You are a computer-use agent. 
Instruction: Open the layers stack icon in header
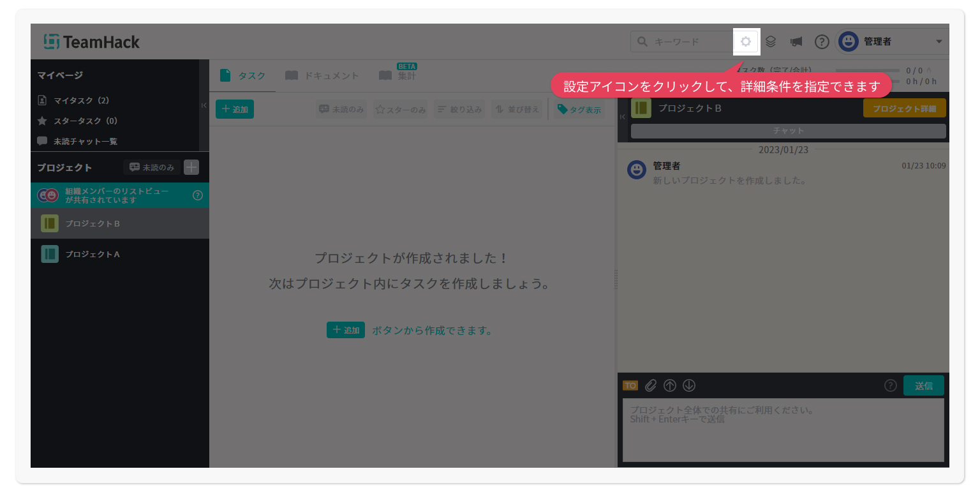(771, 42)
